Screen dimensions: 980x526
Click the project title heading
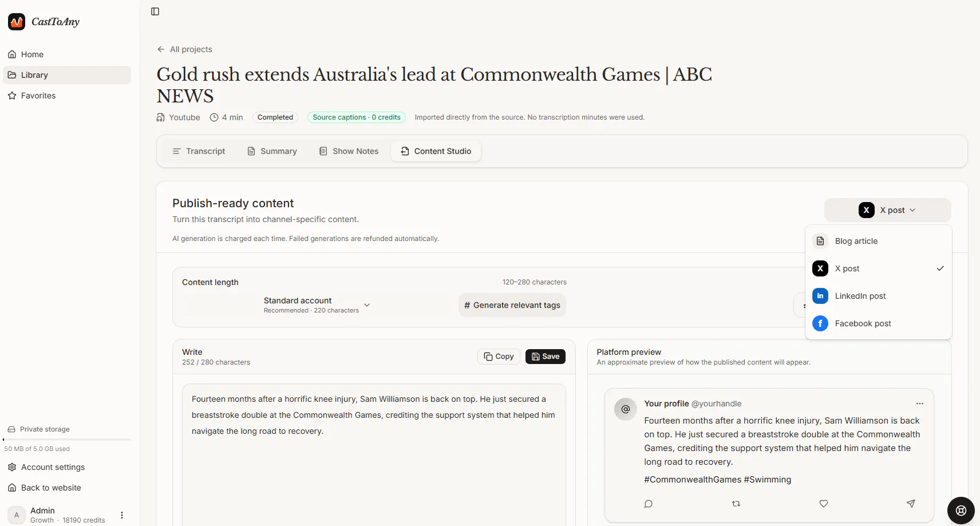pyautogui.click(x=434, y=85)
